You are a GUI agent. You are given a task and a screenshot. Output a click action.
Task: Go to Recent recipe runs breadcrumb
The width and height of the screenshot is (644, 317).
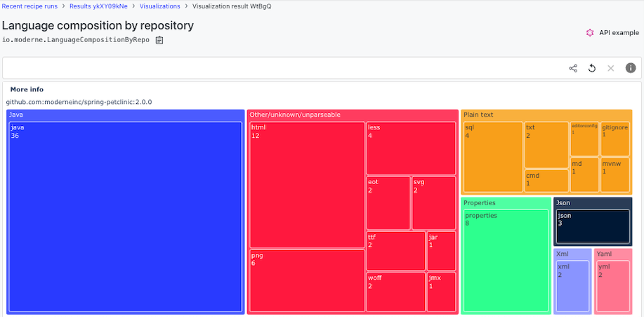29,6
